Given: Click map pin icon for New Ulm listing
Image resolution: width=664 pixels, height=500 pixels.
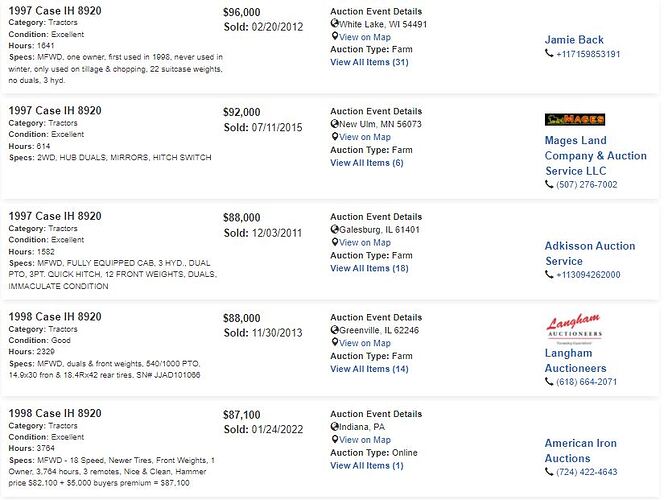Looking at the screenshot, I should [x=335, y=136].
